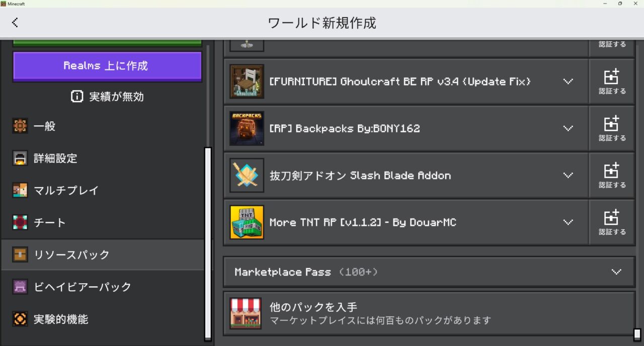Expand Ghoulcraft BE RP details chevron
This screenshot has width=644, height=346.
tap(568, 81)
